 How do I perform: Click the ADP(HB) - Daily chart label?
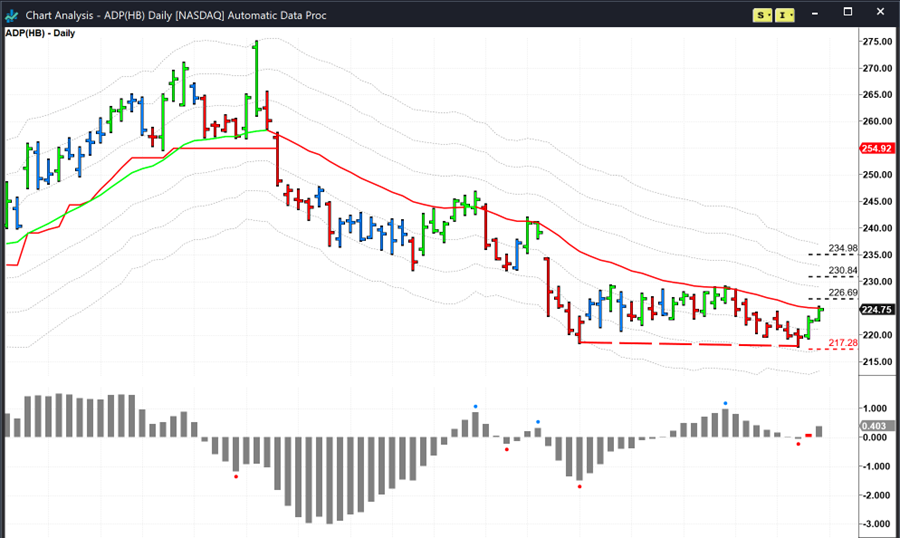(x=40, y=33)
